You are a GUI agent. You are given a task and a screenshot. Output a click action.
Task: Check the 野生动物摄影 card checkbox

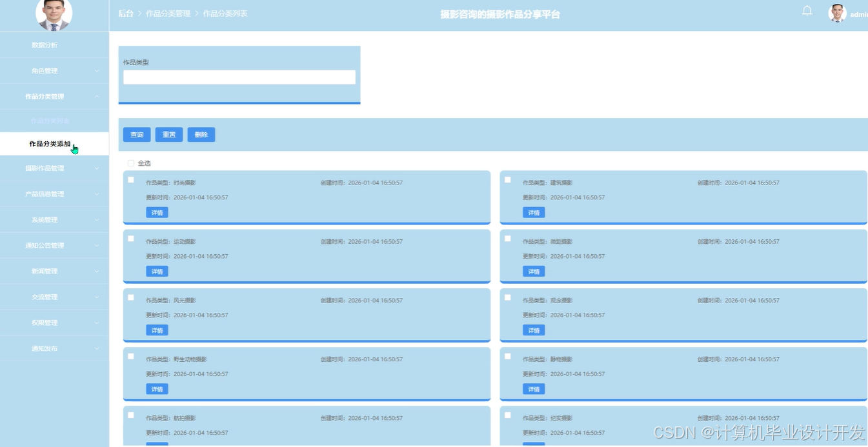[131, 356]
